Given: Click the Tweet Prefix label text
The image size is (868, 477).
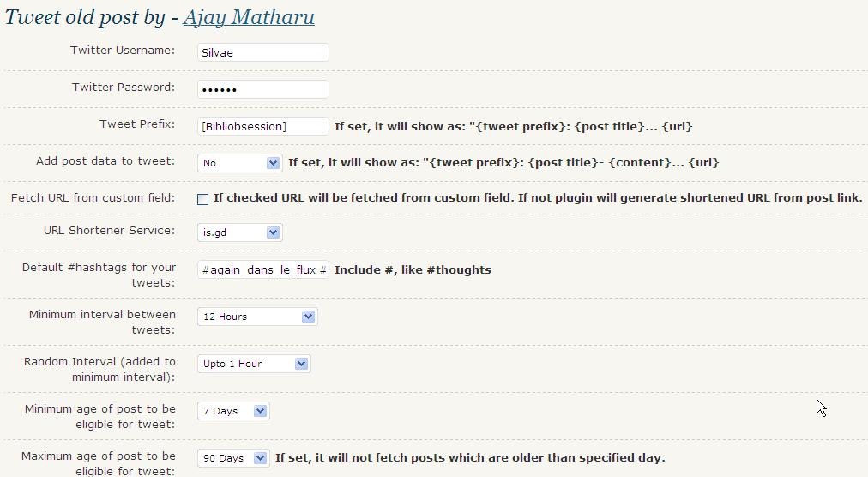Looking at the screenshot, I should pos(137,124).
